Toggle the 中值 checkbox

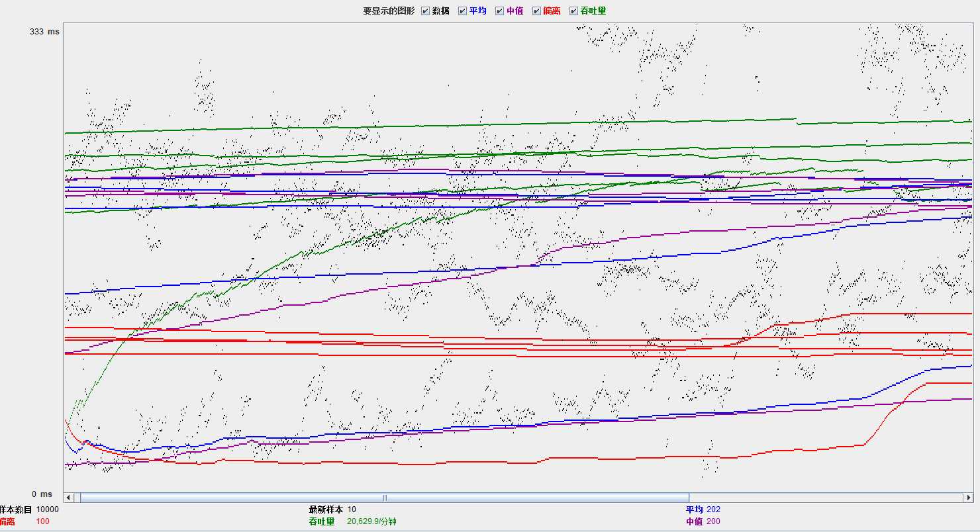pyautogui.click(x=499, y=11)
